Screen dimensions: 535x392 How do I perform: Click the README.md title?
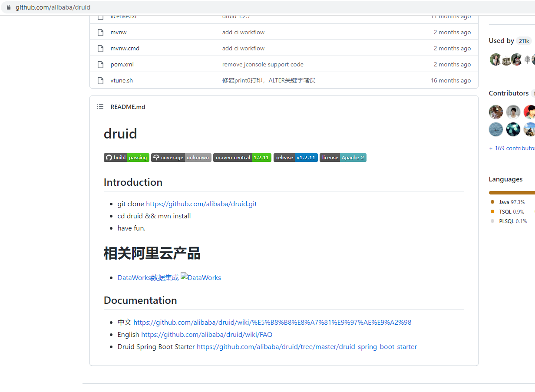[128, 107]
